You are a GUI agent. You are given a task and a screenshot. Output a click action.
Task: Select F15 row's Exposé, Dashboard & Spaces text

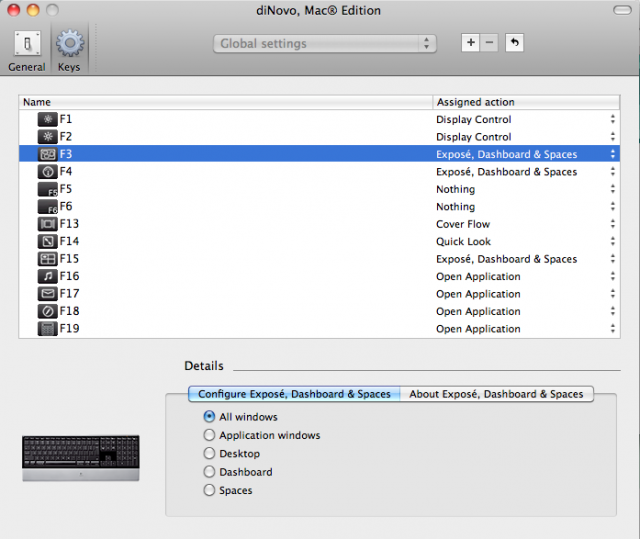[x=507, y=259]
